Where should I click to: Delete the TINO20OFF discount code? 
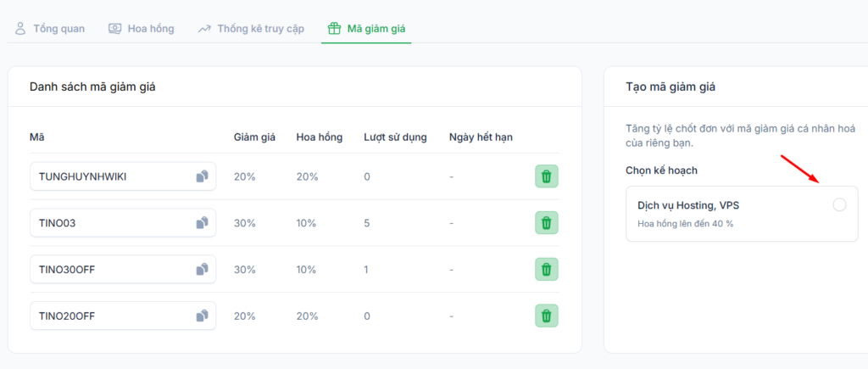[x=547, y=316]
